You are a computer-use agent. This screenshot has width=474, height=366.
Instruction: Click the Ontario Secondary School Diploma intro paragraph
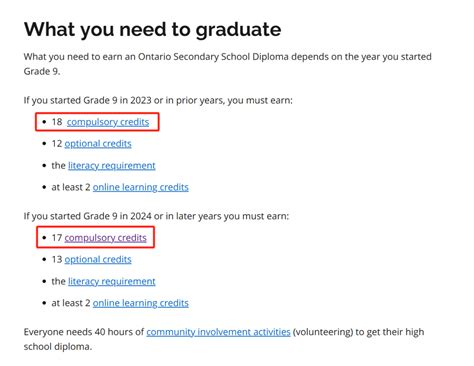click(x=228, y=64)
